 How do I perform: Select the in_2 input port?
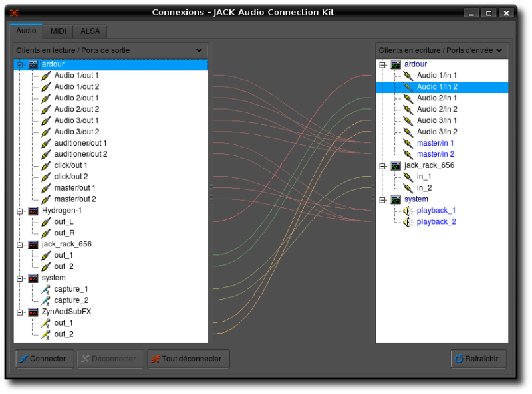click(x=424, y=188)
